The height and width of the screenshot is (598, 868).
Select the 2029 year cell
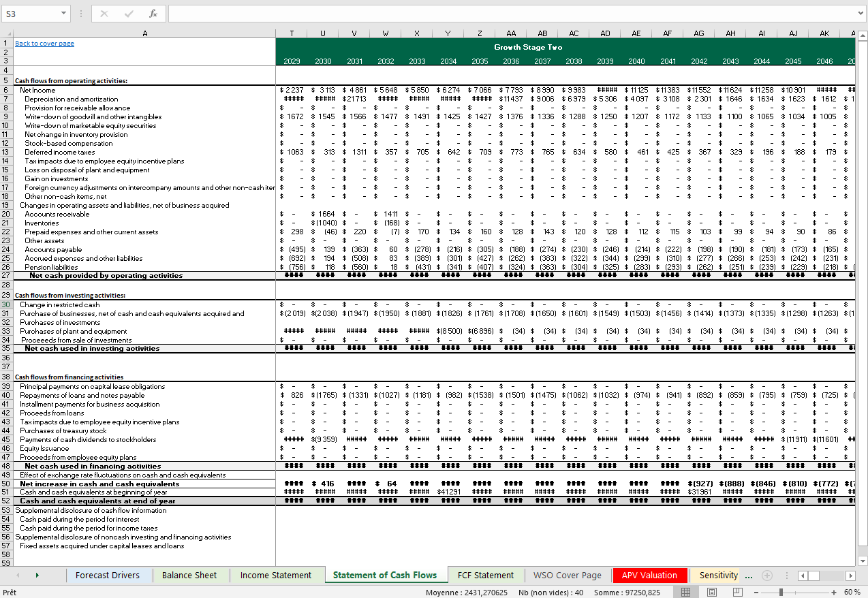pyautogui.click(x=292, y=61)
